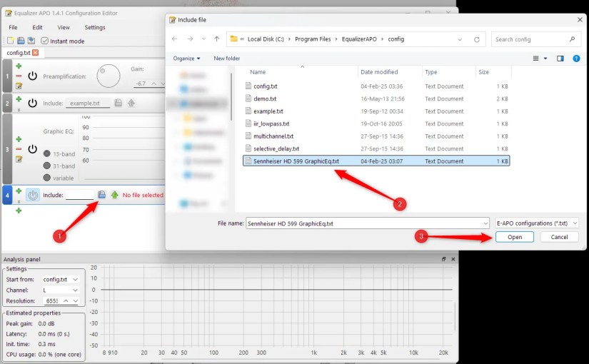Remove the Preamplification filter with minus icon
The height and width of the screenshot is (364, 589).
pyautogui.click(x=19, y=76)
